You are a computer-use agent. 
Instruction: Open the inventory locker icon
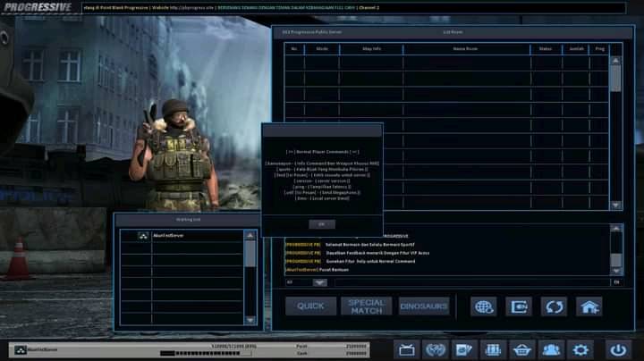(x=493, y=350)
